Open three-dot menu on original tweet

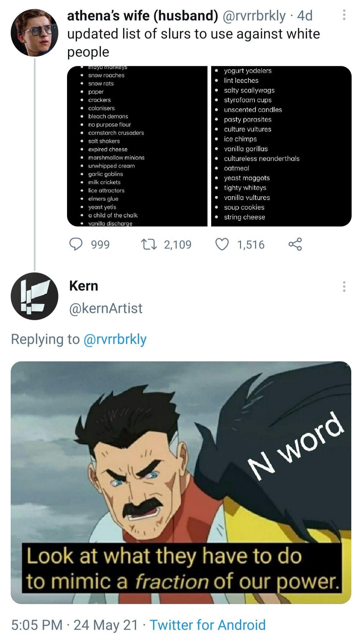(x=344, y=15)
